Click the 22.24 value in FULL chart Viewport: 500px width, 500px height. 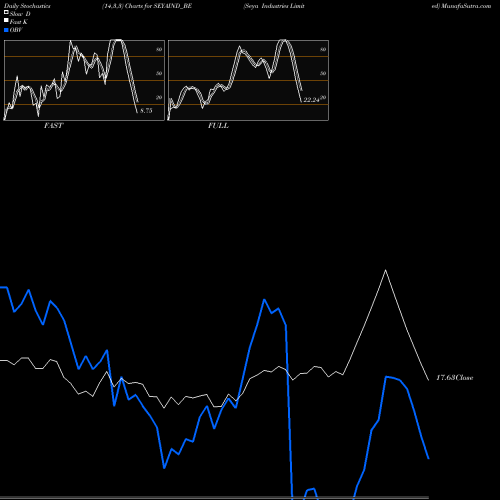311,100
